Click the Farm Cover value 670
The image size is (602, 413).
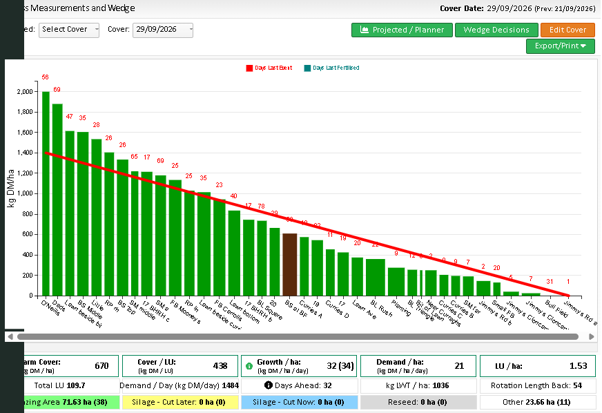[x=102, y=366]
